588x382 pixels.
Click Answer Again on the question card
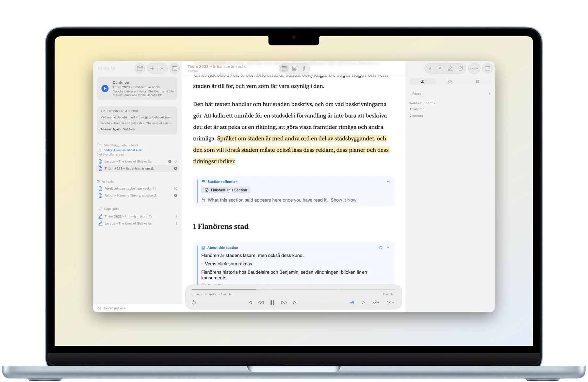[x=110, y=129]
